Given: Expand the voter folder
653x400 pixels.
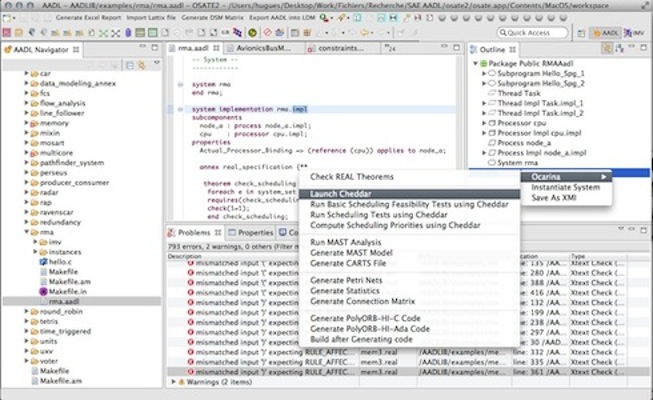Looking at the screenshot, I should click(x=26, y=361).
